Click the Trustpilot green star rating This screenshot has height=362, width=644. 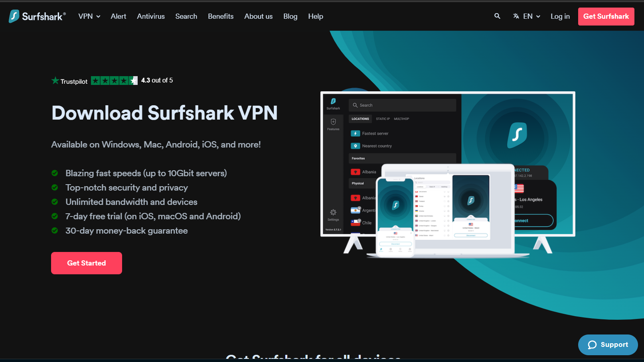pyautogui.click(x=115, y=81)
